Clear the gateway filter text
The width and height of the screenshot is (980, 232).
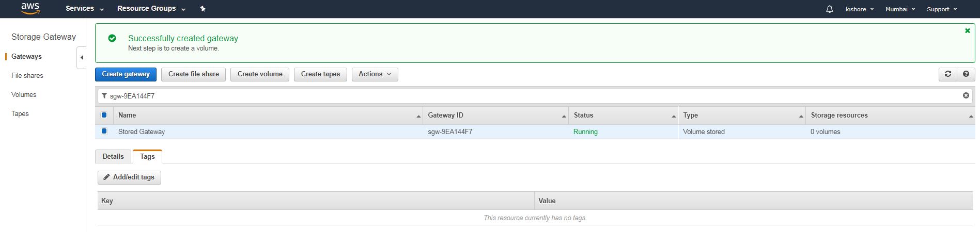(x=966, y=95)
